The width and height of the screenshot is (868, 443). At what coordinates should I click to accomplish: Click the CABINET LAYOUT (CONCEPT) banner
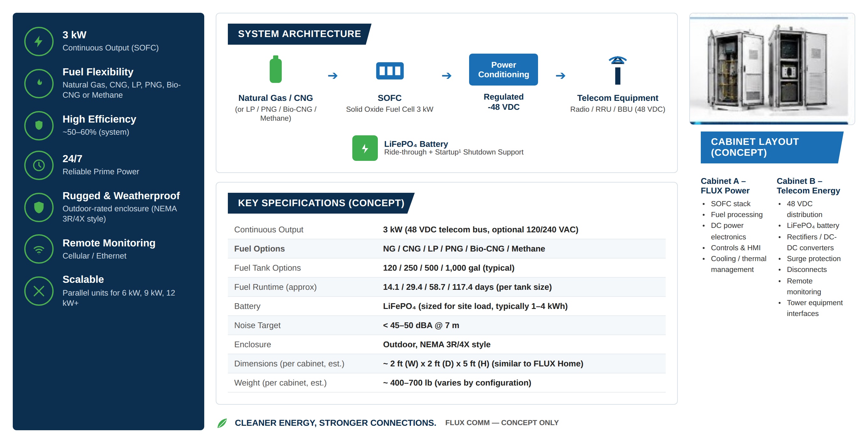(x=772, y=147)
